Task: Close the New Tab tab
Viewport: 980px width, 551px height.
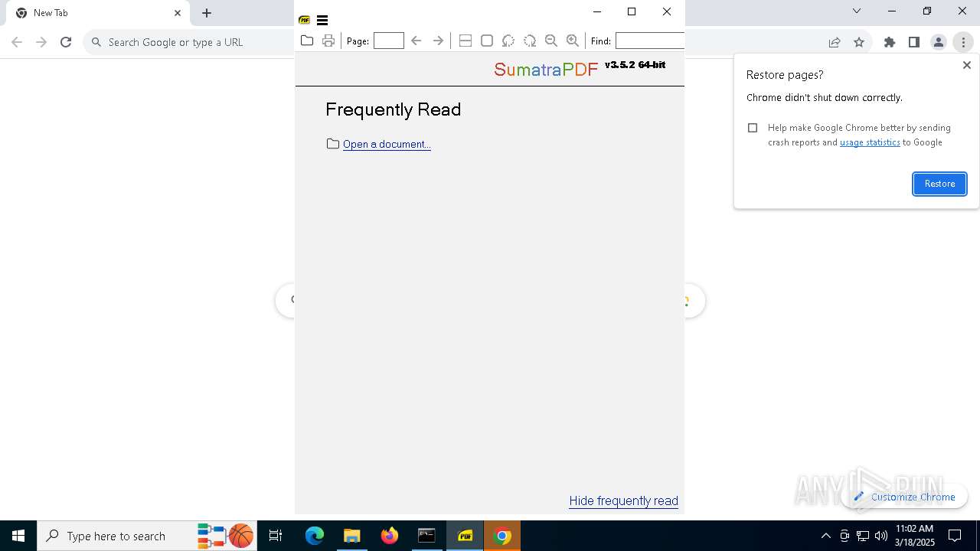Action: [178, 13]
